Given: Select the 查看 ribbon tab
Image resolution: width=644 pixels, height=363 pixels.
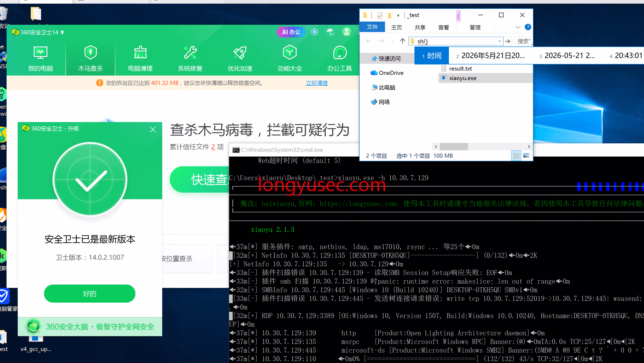Looking at the screenshot, I should [x=443, y=27].
